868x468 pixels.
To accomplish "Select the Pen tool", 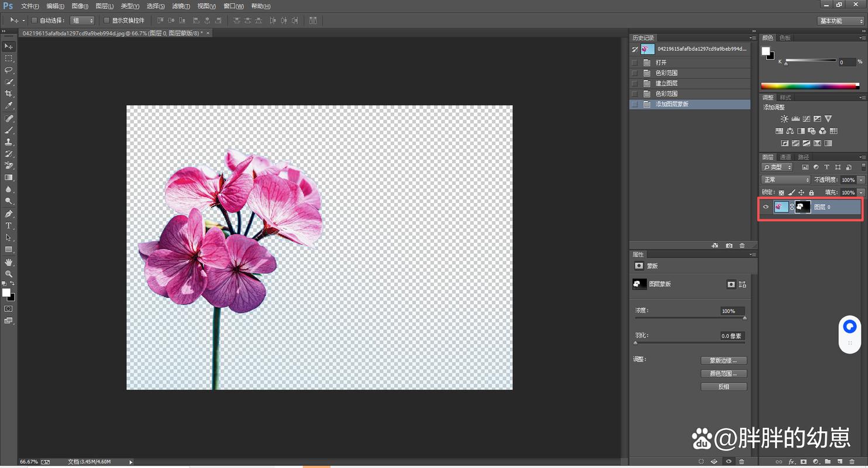I will 8,214.
